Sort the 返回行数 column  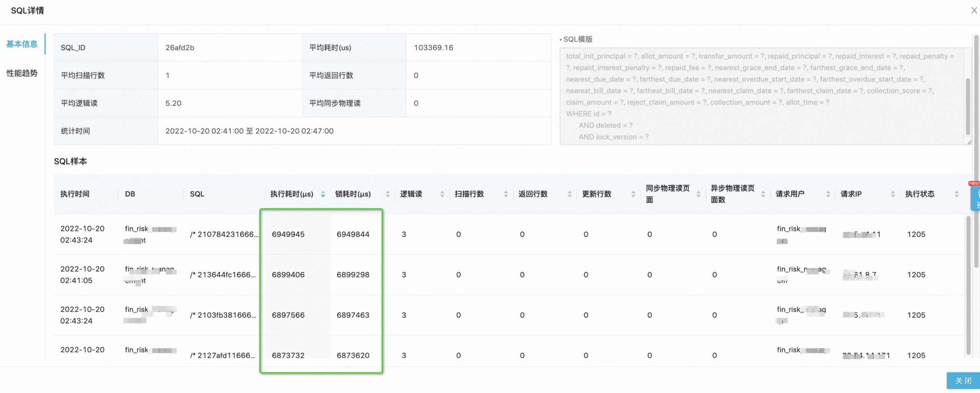pos(569,194)
